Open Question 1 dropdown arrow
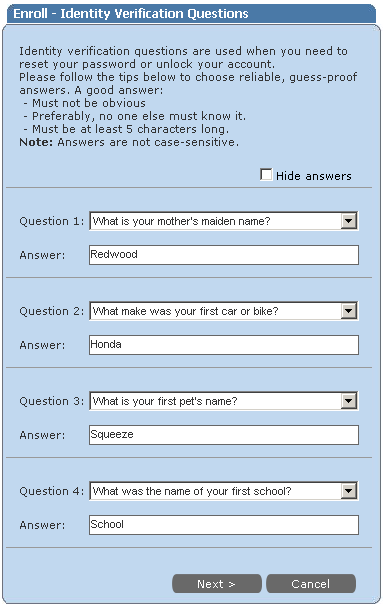The height and width of the screenshot is (605, 383). (x=349, y=221)
